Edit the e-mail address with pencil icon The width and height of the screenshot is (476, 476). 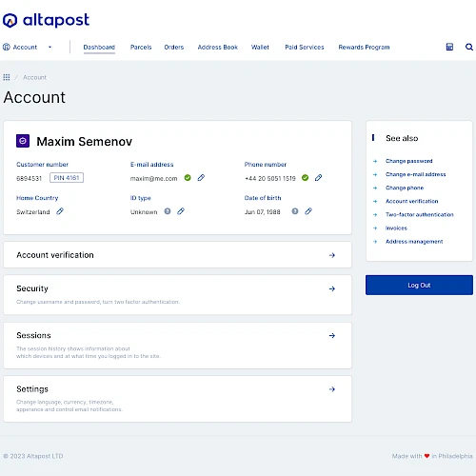tap(201, 178)
